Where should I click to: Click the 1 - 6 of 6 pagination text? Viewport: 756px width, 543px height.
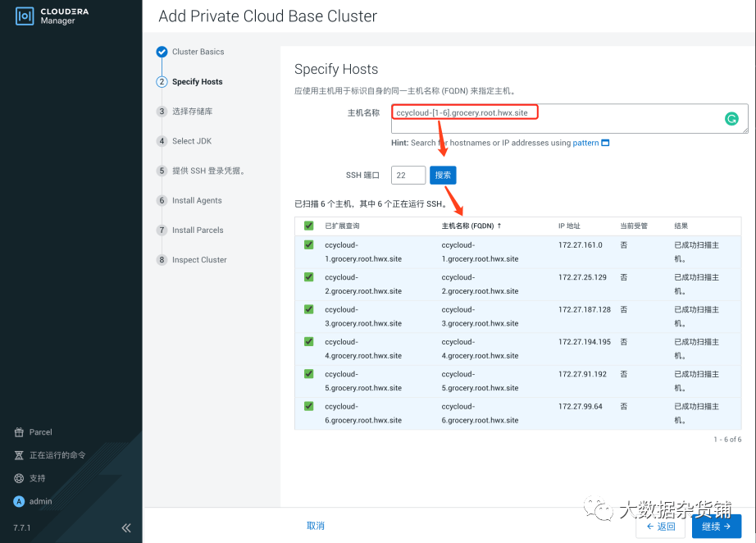(x=727, y=440)
